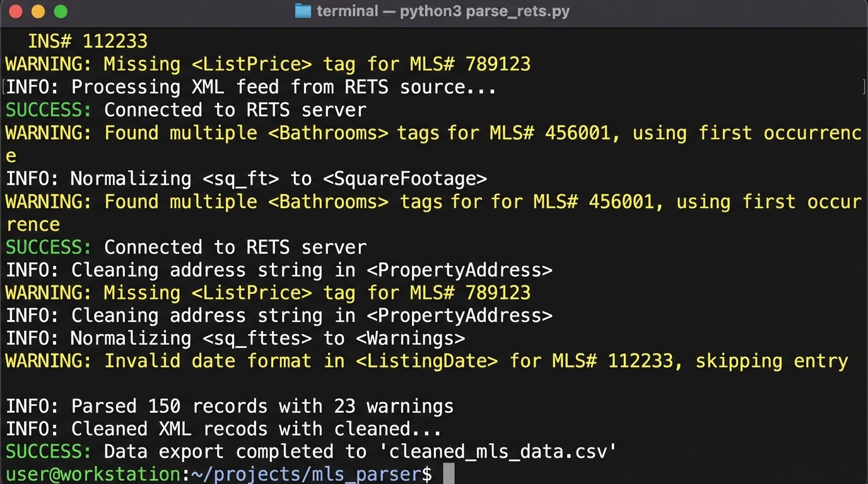Click the green maximize window button
Image resolution: width=868 pixels, height=484 pixels.
point(60,11)
